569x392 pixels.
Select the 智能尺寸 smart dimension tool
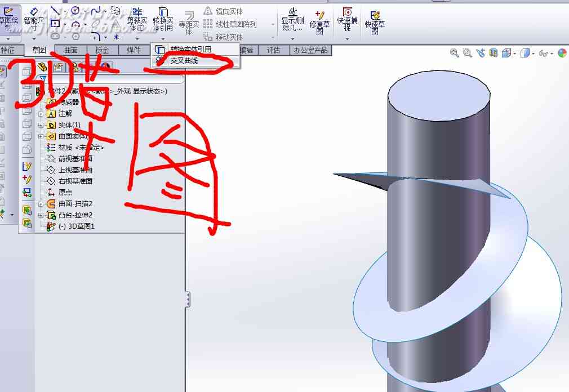click(x=34, y=20)
